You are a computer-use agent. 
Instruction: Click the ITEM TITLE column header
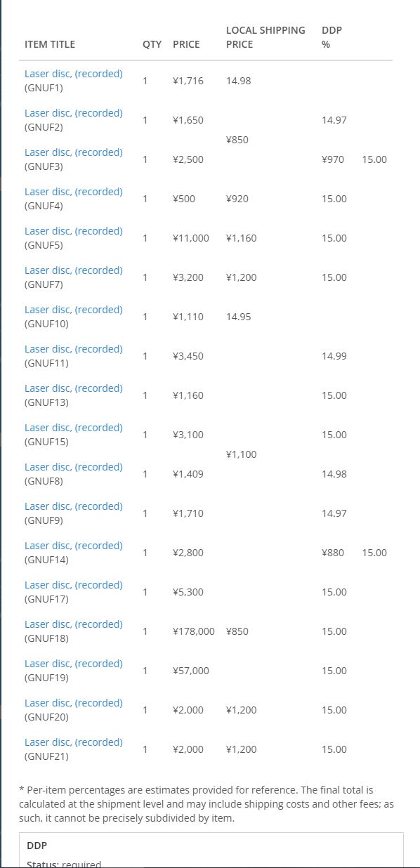(x=50, y=44)
